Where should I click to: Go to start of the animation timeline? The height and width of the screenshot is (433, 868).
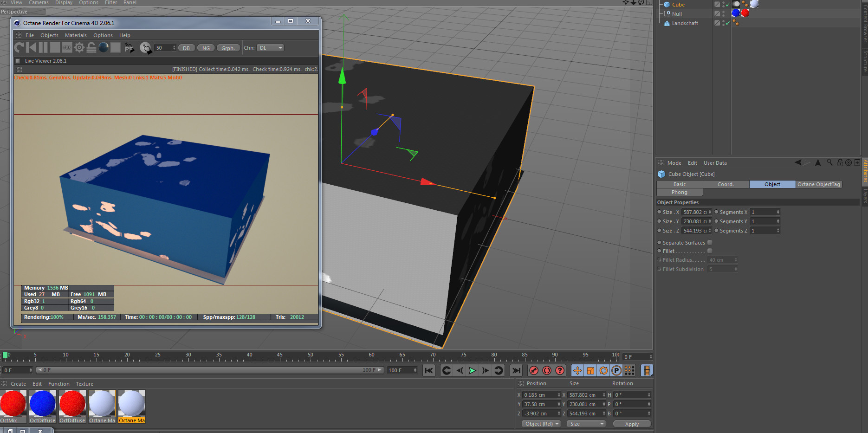[429, 370]
